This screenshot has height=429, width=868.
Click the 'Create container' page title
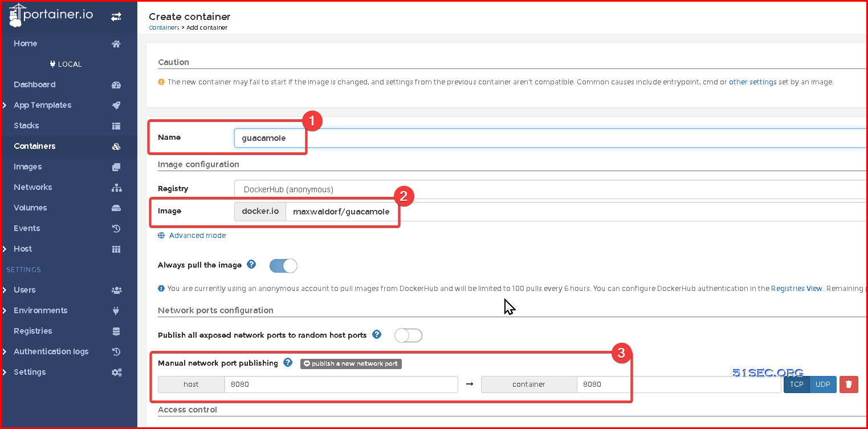coord(190,17)
